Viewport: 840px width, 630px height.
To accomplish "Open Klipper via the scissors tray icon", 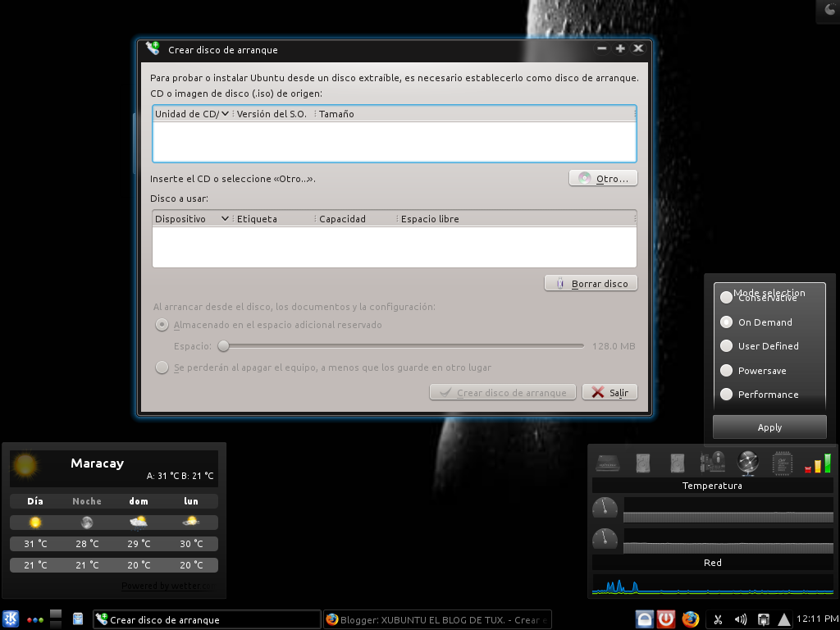I will 718,619.
